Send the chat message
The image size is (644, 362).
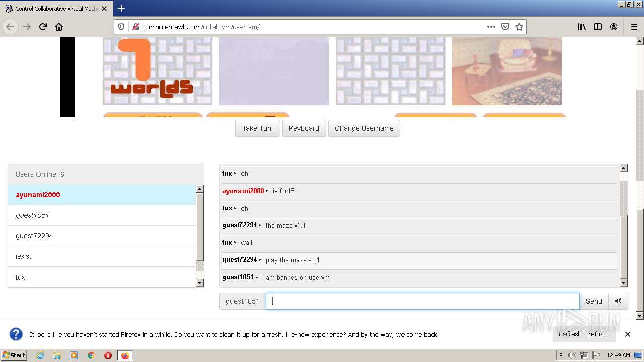tap(594, 301)
